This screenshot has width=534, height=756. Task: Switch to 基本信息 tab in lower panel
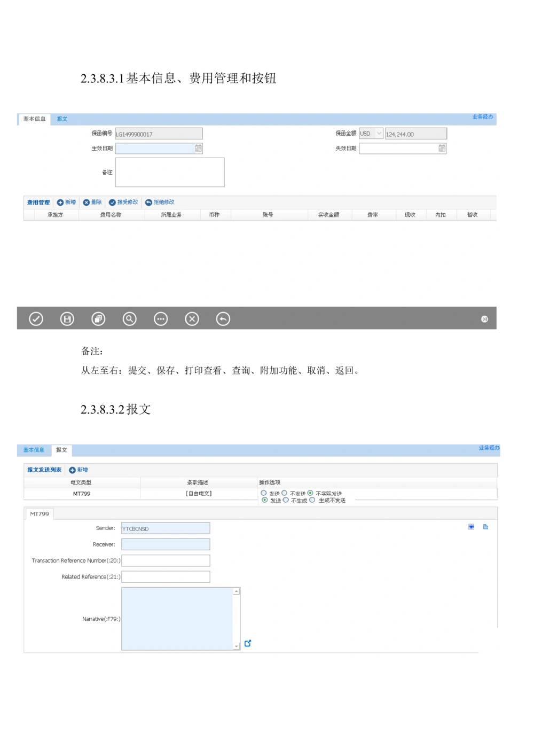pos(34,450)
